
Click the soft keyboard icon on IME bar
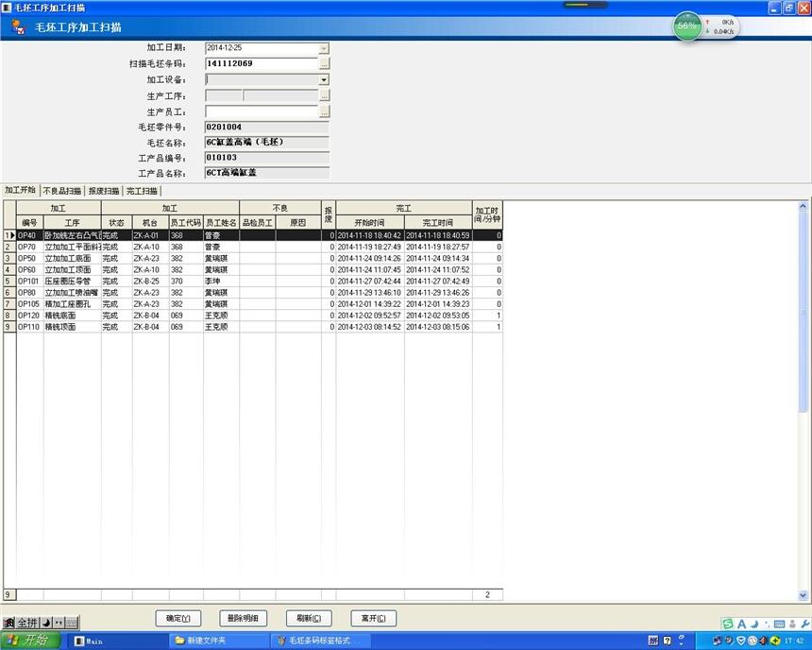tap(72, 624)
